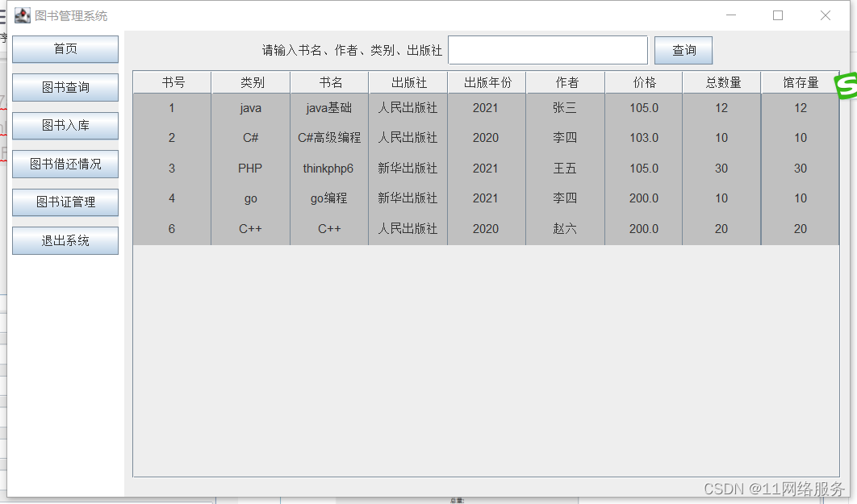Image resolution: width=857 pixels, height=504 pixels.
Task: Click author 张三 cell
Action: (x=566, y=108)
